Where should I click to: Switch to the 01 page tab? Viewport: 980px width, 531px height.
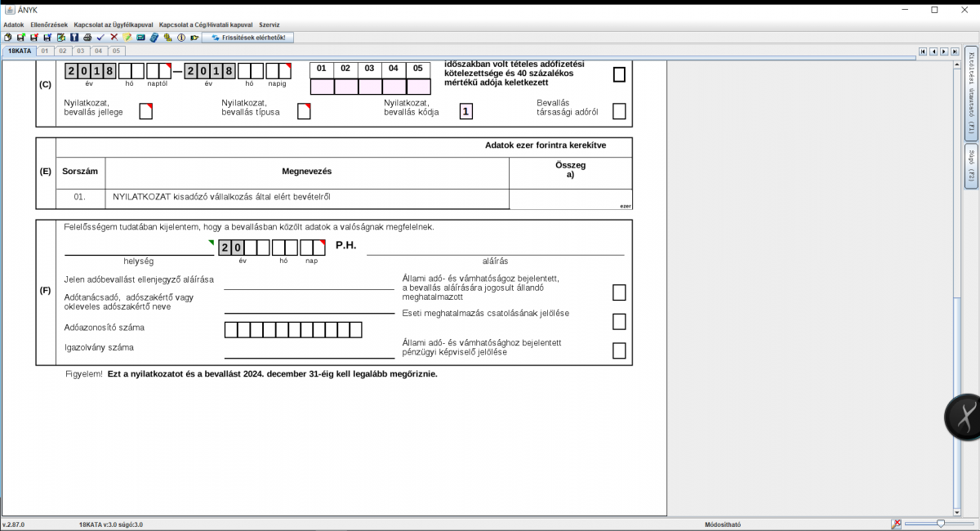click(45, 51)
